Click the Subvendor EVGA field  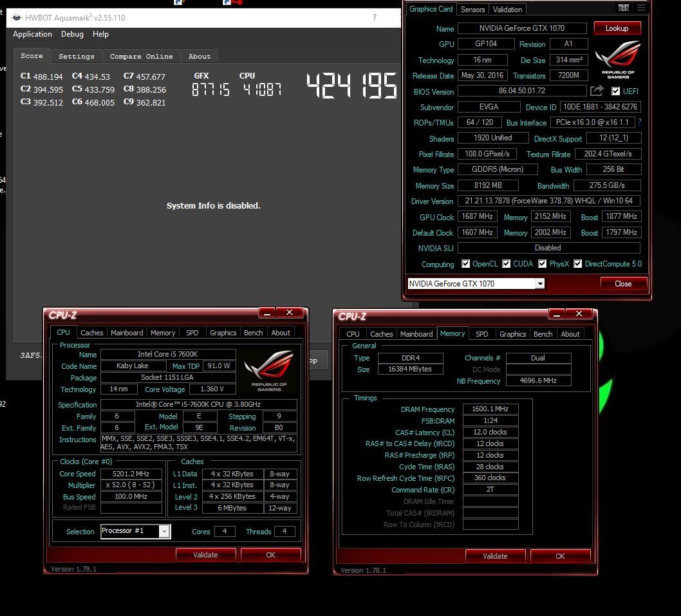tap(489, 107)
